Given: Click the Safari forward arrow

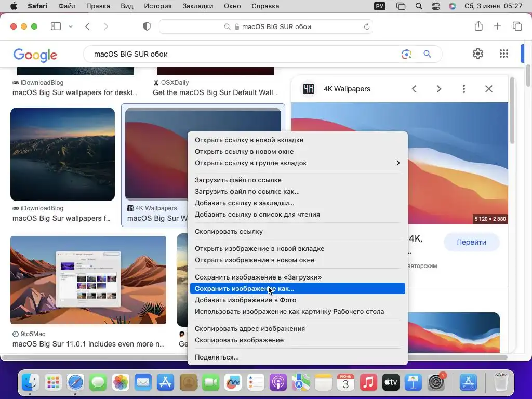Looking at the screenshot, I should click(x=106, y=26).
